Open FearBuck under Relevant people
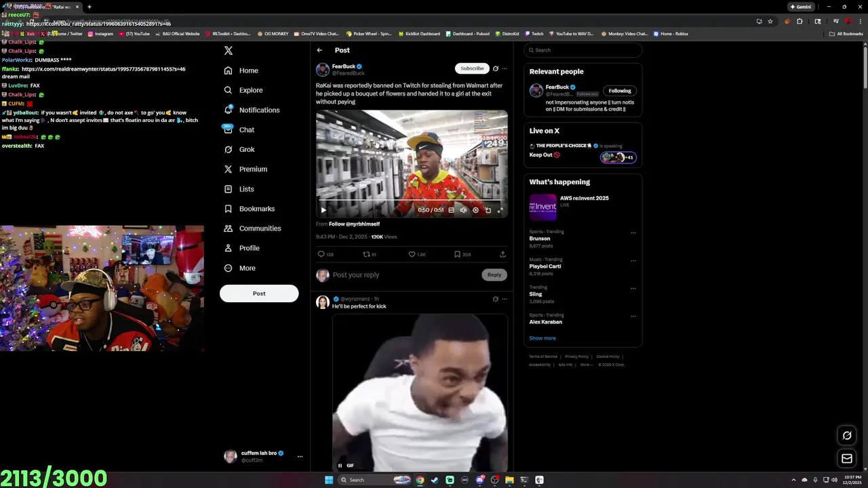The width and height of the screenshot is (868, 488). 557,87
